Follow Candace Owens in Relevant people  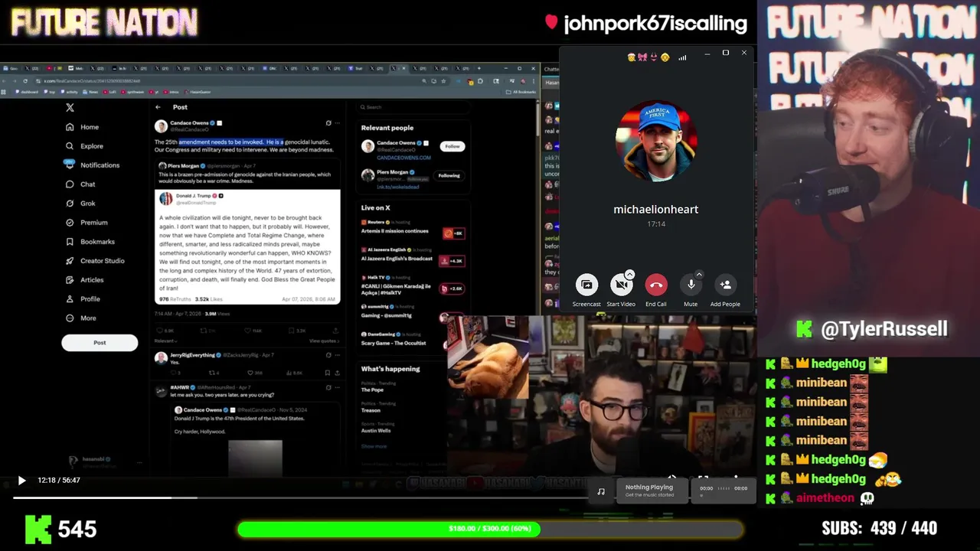(x=452, y=146)
